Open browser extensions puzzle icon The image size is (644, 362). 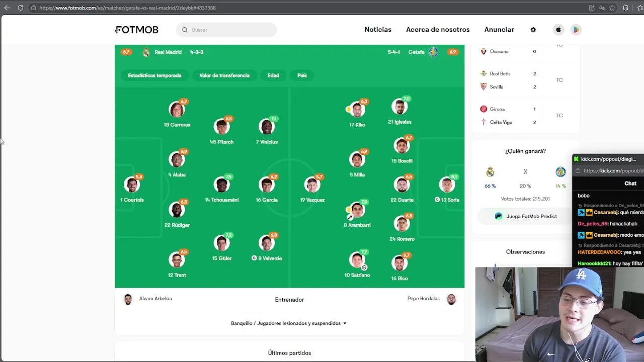625,8
